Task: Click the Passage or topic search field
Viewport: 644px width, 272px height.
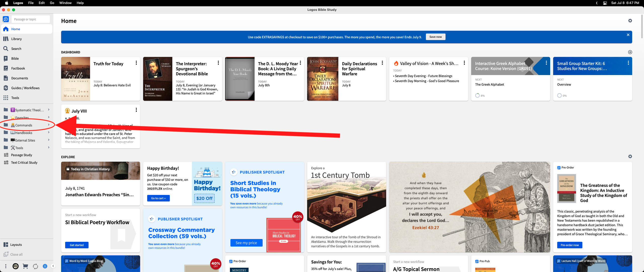Action: 30,19
